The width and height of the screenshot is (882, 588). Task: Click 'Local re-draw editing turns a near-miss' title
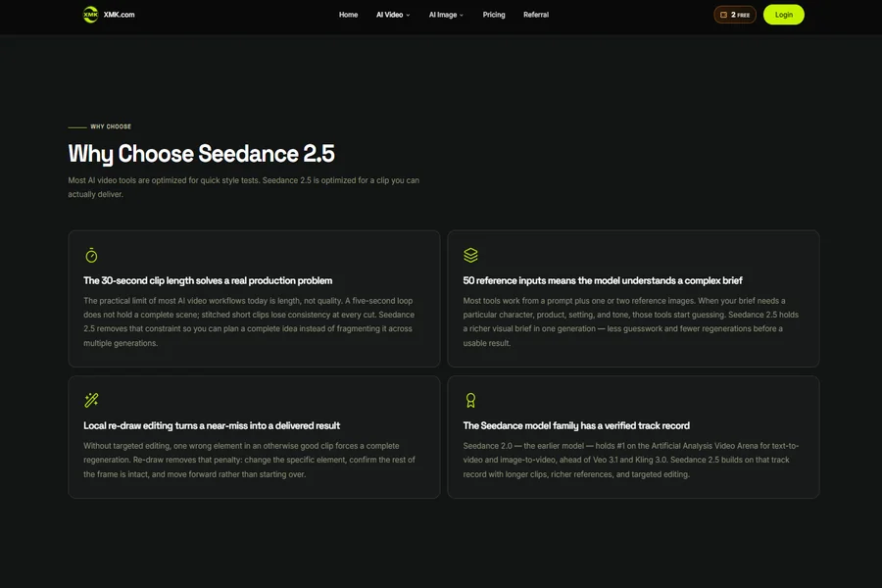click(212, 425)
